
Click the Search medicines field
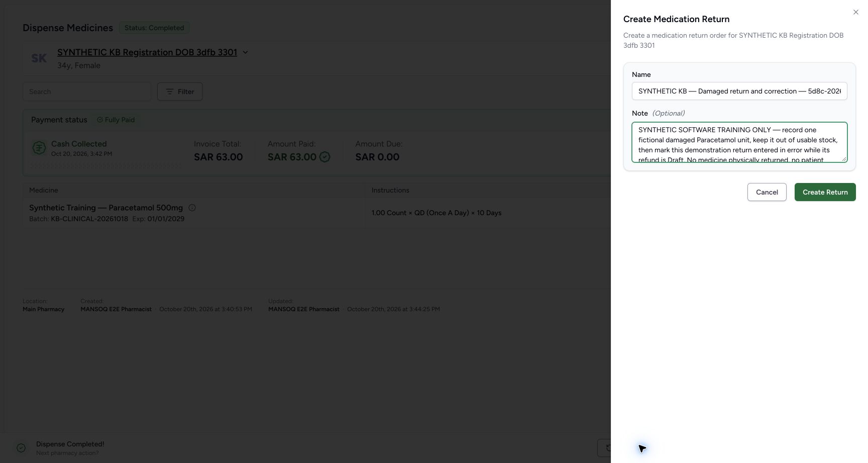point(87,91)
